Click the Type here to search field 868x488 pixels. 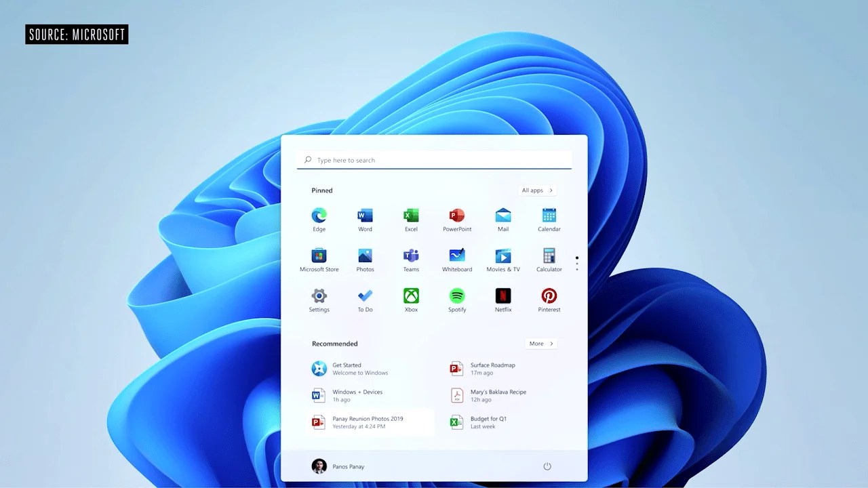[x=434, y=160]
